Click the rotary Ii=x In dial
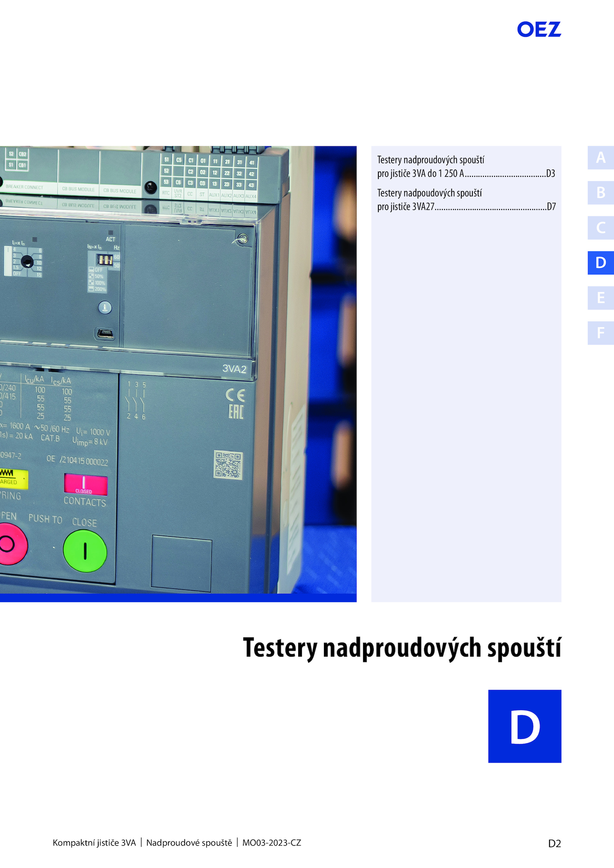The image size is (614, 868). pyautogui.click(x=26, y=262)
